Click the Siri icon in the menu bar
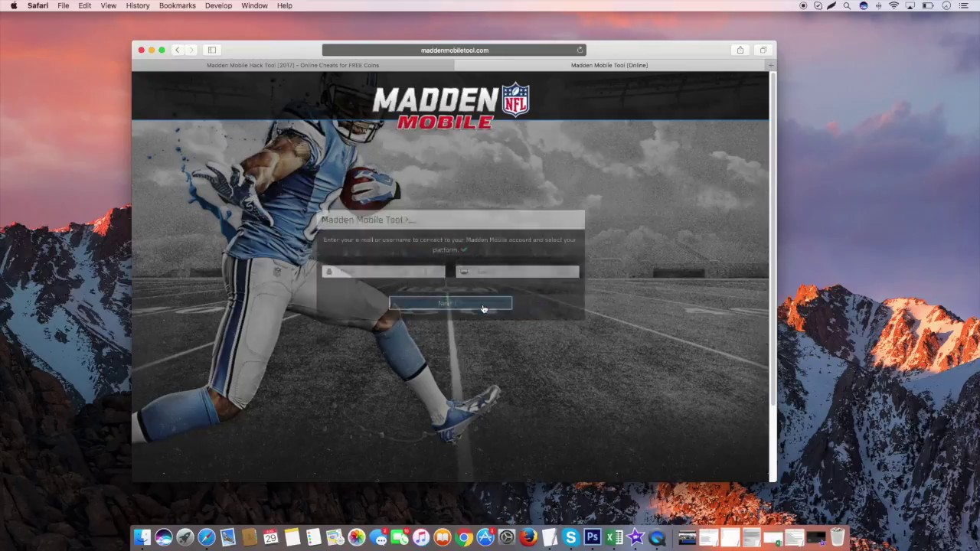The height and width of the screenshot is (551, 980). [x=864, y=5]
